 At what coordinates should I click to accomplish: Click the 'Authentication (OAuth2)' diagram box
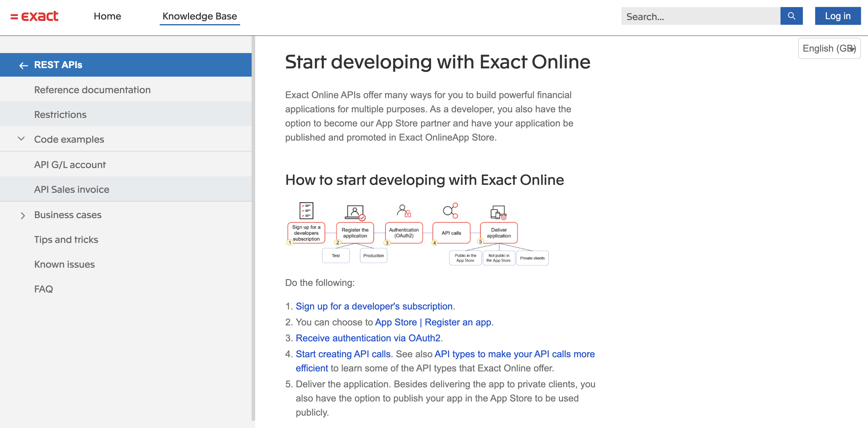[x=404, y=233]
